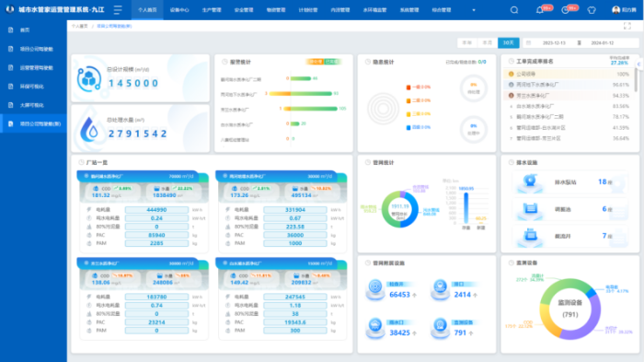
Task: Expand the more-menus arrow in top navigation
Action: [474, 10]
